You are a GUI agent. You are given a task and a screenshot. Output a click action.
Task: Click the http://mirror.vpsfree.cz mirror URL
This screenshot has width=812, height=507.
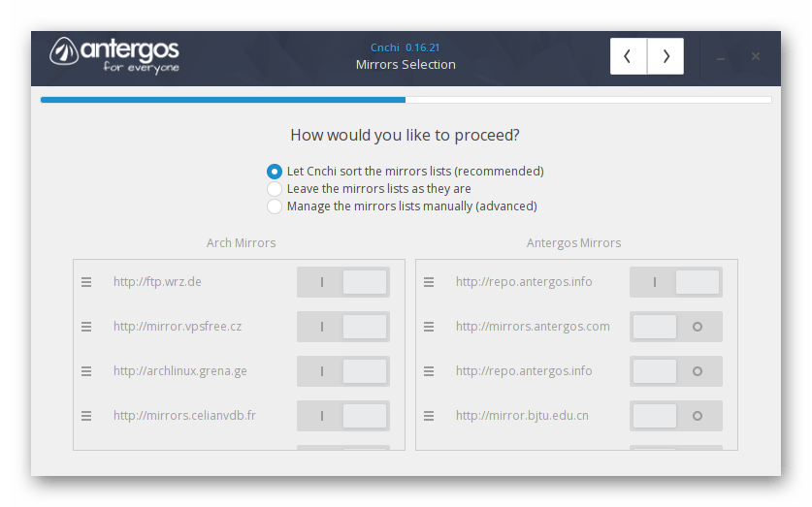pyautogui.click(x=178, y=327)
